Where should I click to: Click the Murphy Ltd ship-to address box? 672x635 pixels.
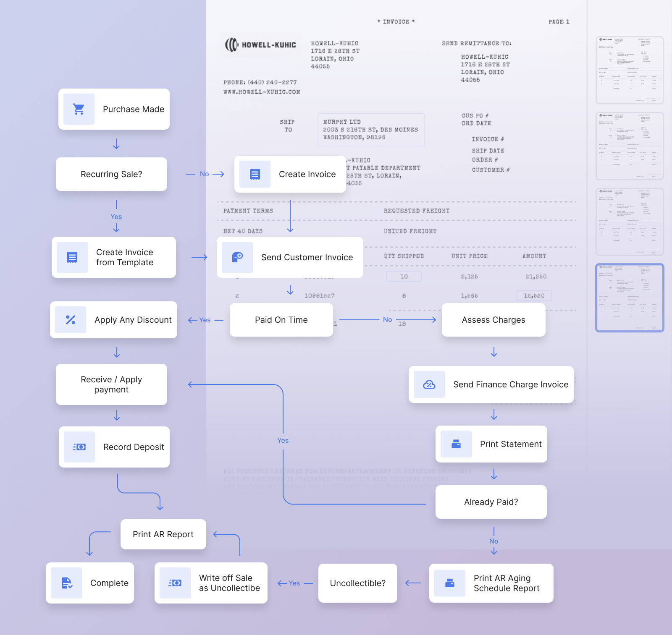[370, 130]
